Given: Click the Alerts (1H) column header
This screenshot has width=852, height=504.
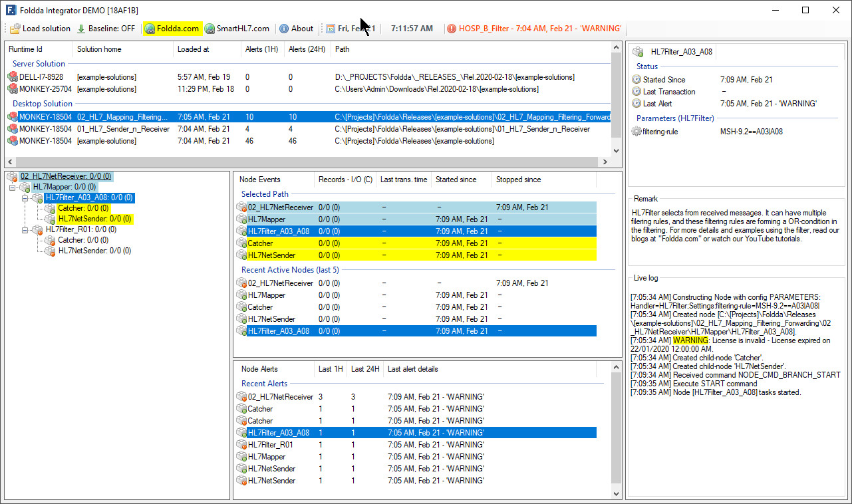Looking at the screenshot, I should (262, 49).
